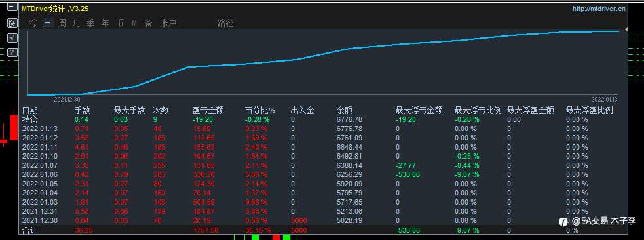Click the chart end date label 2022.01.13
644x240 pixels.
click(x=604, y=100)
